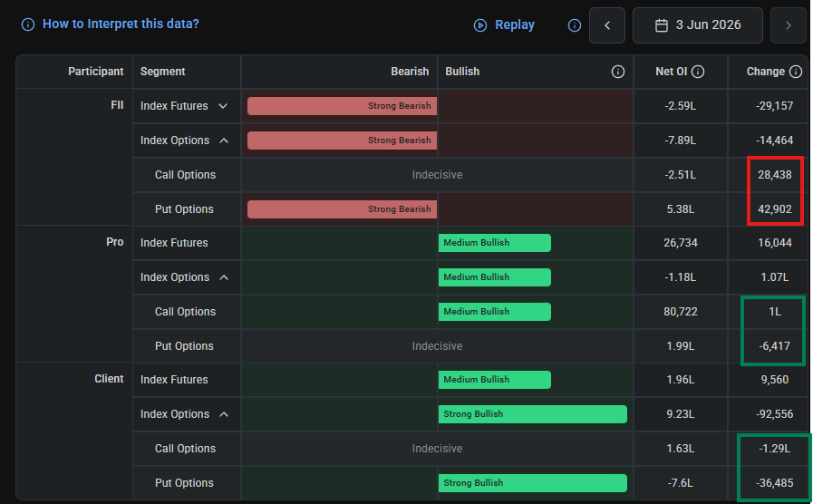Select Client Call Options segment label

tap(185, 449)
